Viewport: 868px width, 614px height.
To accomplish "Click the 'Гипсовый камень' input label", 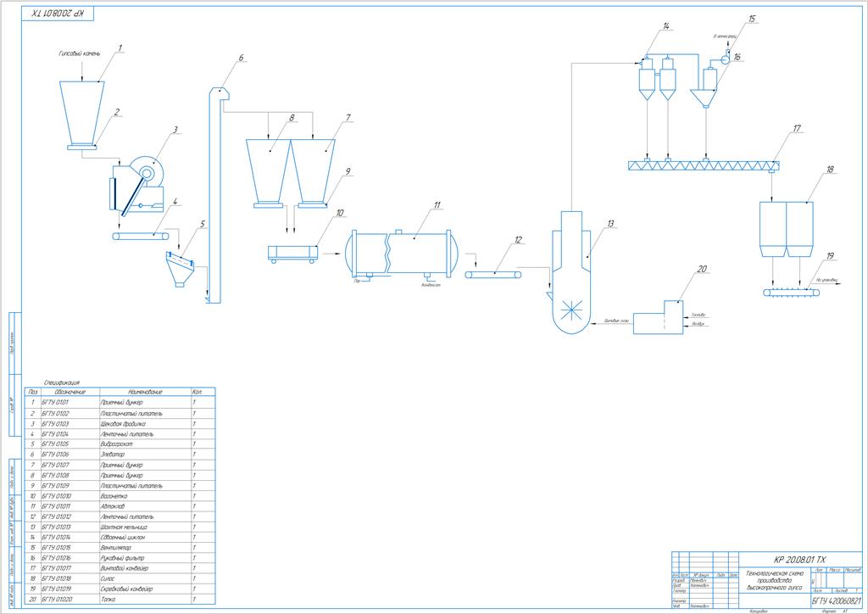I will tap(80, 53).
